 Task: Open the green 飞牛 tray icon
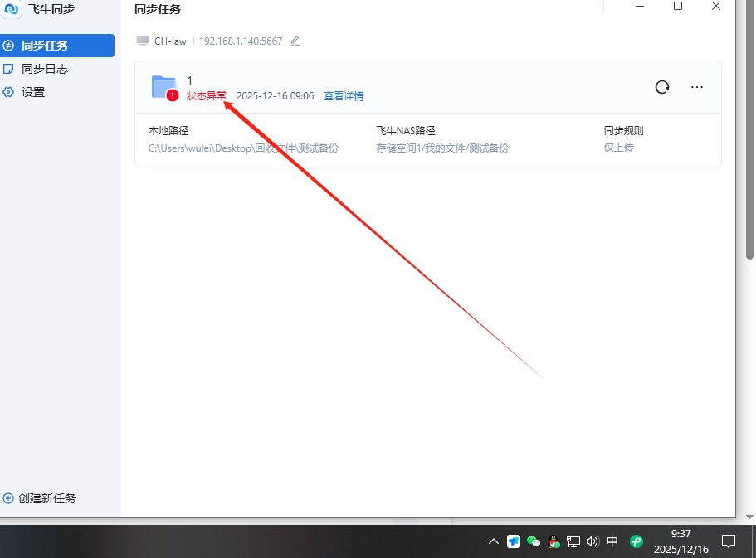[635, 541]
